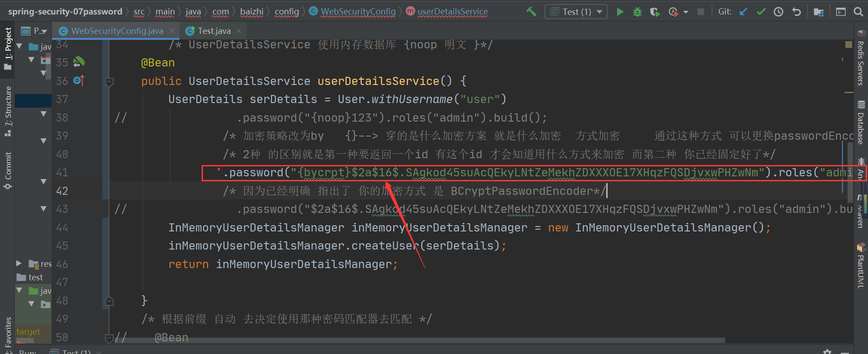Click the config breadcrumb

point(287,12)
